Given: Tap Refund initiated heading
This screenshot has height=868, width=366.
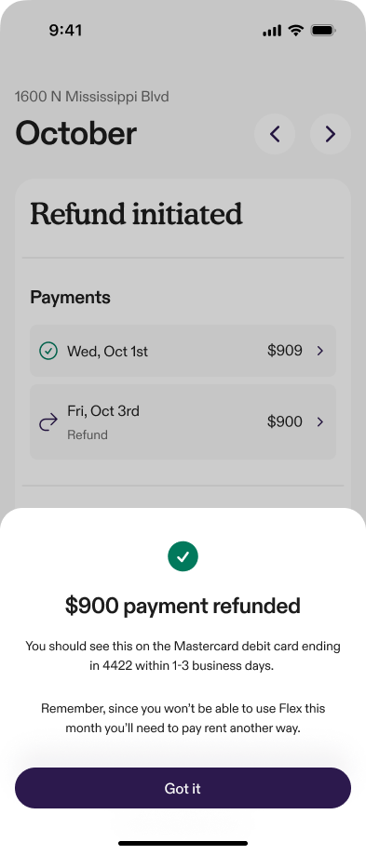Looking at the screenshot, I should [x=136, y=214].
